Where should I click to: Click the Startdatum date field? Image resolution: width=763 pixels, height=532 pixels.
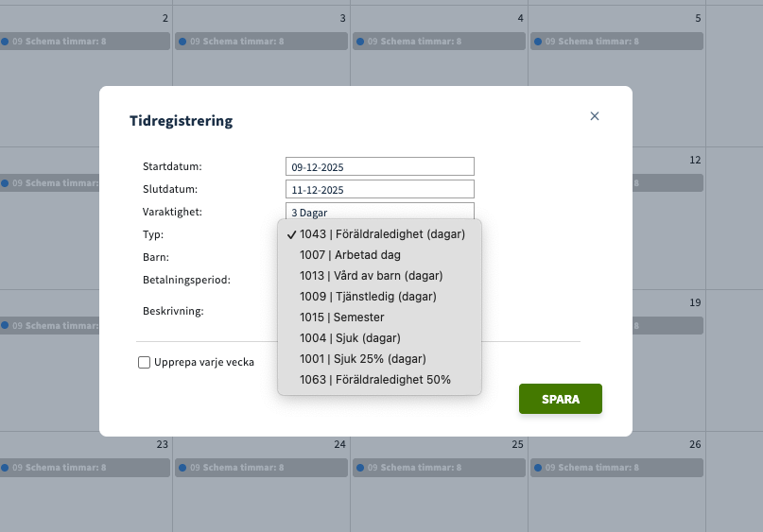pos(379,167)
